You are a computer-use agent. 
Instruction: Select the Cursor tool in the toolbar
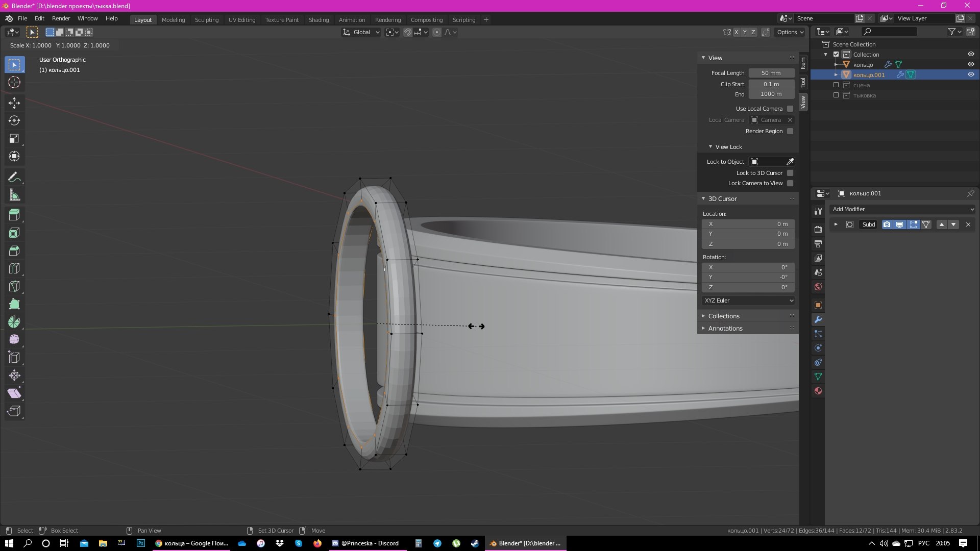pos(14,82)
